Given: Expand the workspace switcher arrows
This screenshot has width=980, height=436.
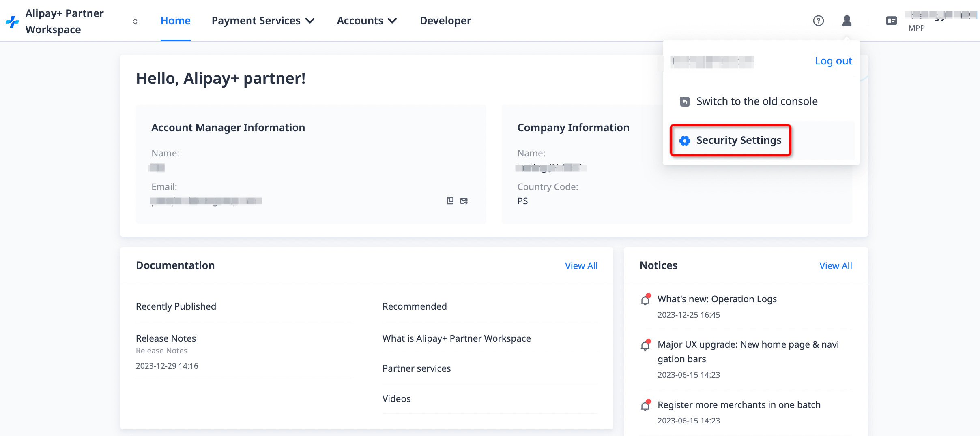Looking at the screenshot, I should (x=135, y=21).
